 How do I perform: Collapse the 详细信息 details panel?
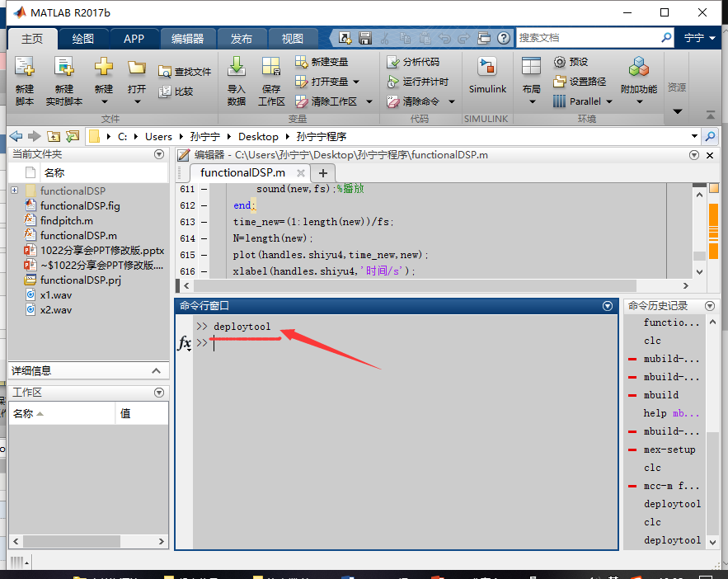point(157,371)
